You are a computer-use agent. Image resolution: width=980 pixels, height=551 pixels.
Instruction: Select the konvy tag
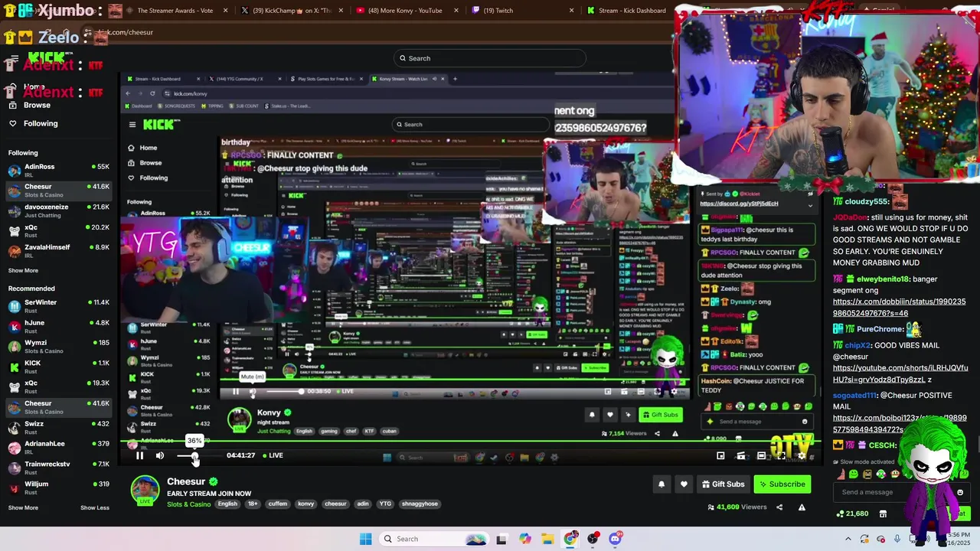[x=306, y=504]
